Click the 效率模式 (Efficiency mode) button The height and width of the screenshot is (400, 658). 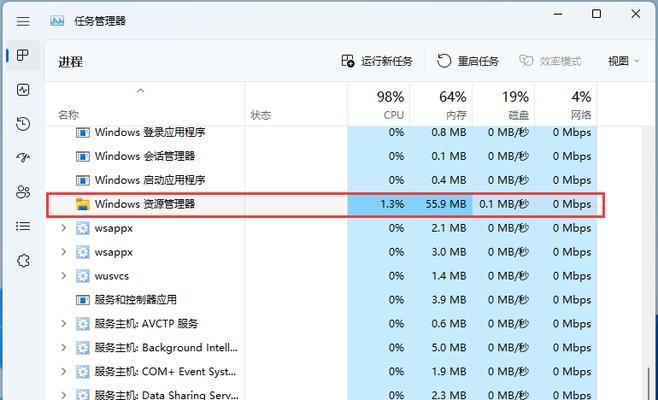coord(550,61)
